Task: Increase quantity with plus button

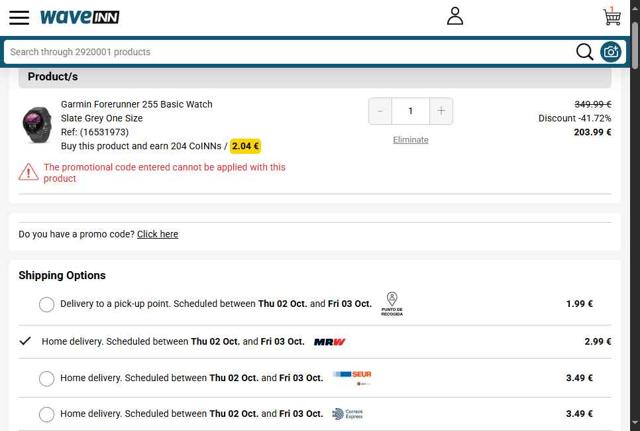Action: coord(441,111)
